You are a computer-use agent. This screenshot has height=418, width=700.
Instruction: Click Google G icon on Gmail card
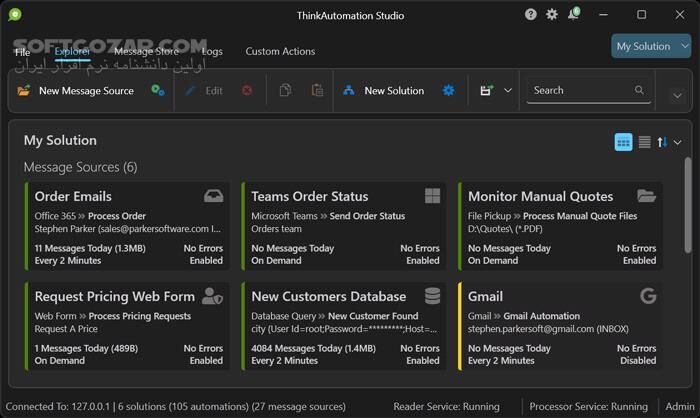point(648,296)
